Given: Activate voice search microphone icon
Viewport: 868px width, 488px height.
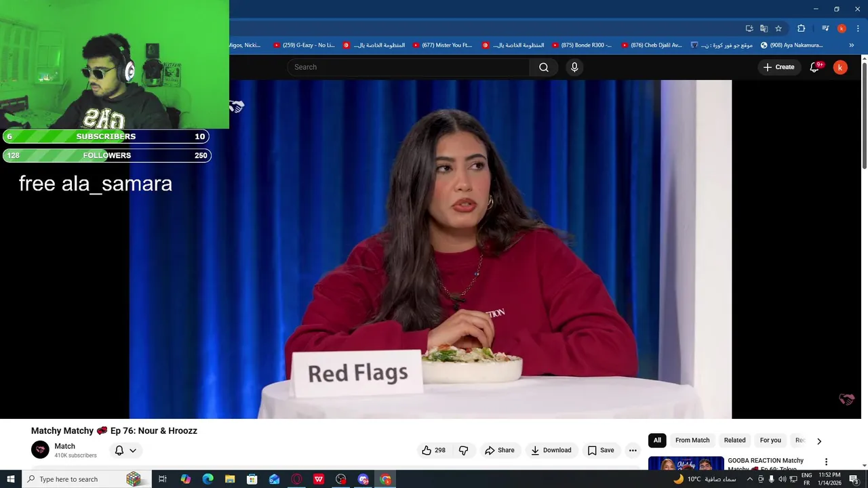Looking at the screenshot, I should [574, 67].
